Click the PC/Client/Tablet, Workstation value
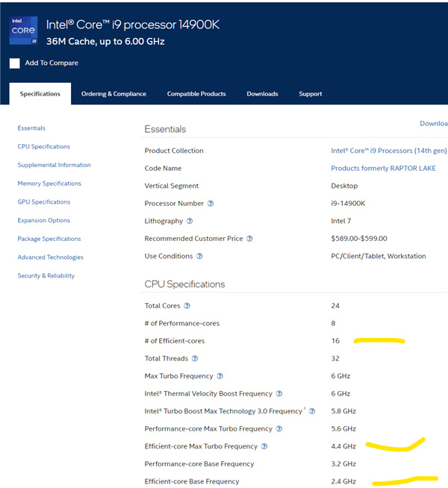The image size is (448, 488). pos(379,256)
